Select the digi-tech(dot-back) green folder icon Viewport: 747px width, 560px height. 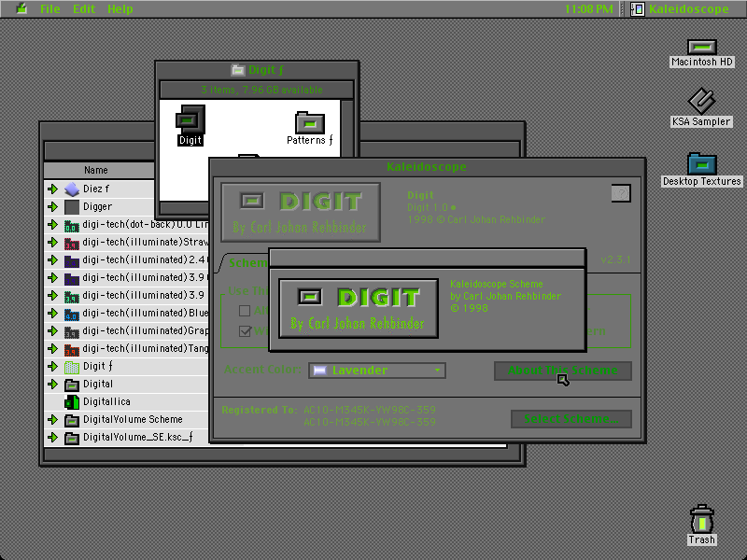coord(72,225)
